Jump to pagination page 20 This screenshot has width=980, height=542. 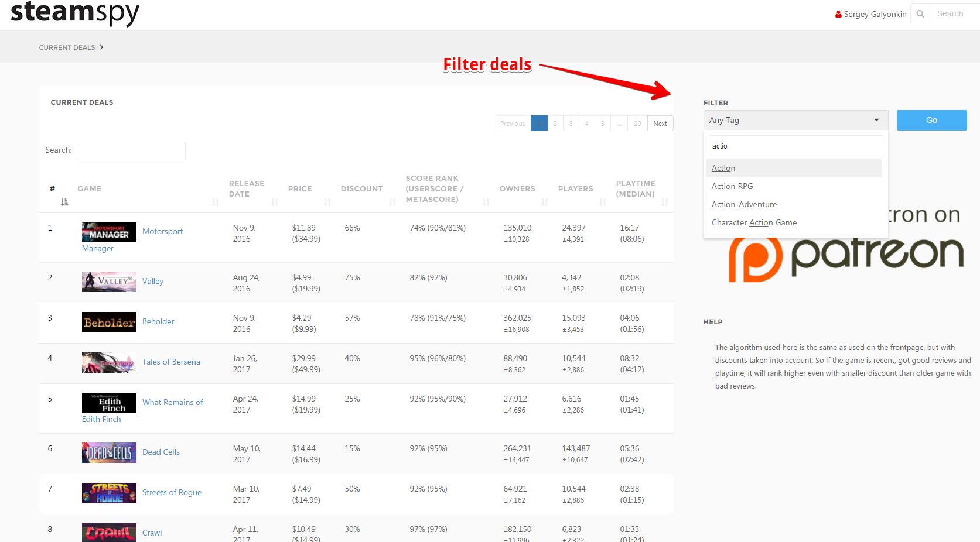[x=637, y=124]
